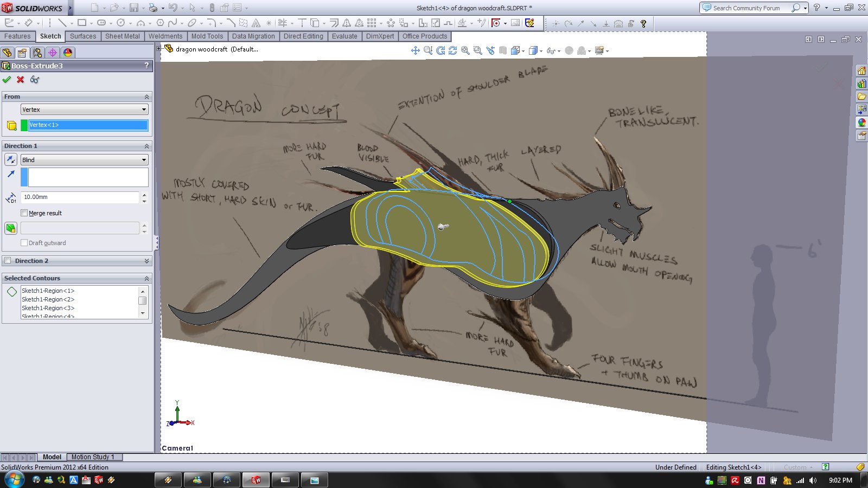Image resolution: width=868 pixels, height=488 pixels.
Task: Switch to Motion Study 1 tab
Action: pyautogui.click(x=93, y=457)
